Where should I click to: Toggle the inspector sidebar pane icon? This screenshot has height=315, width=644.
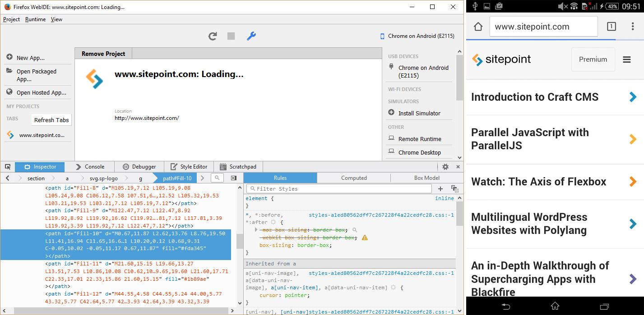click(233, 178)
